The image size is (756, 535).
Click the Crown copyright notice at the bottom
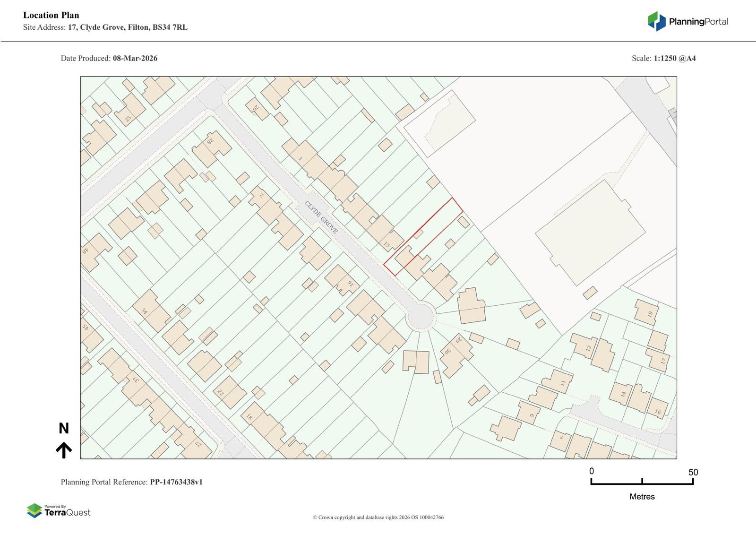[x=378, y=518]
